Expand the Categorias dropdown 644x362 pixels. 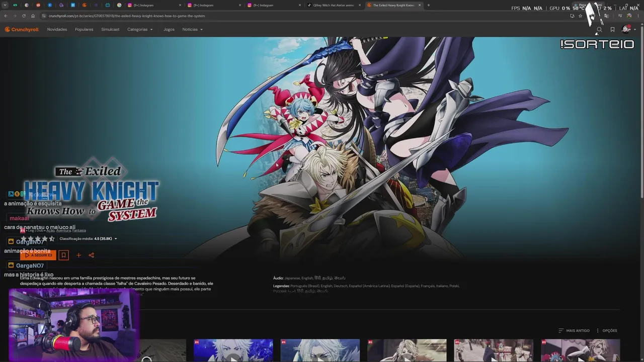point(140,30)
